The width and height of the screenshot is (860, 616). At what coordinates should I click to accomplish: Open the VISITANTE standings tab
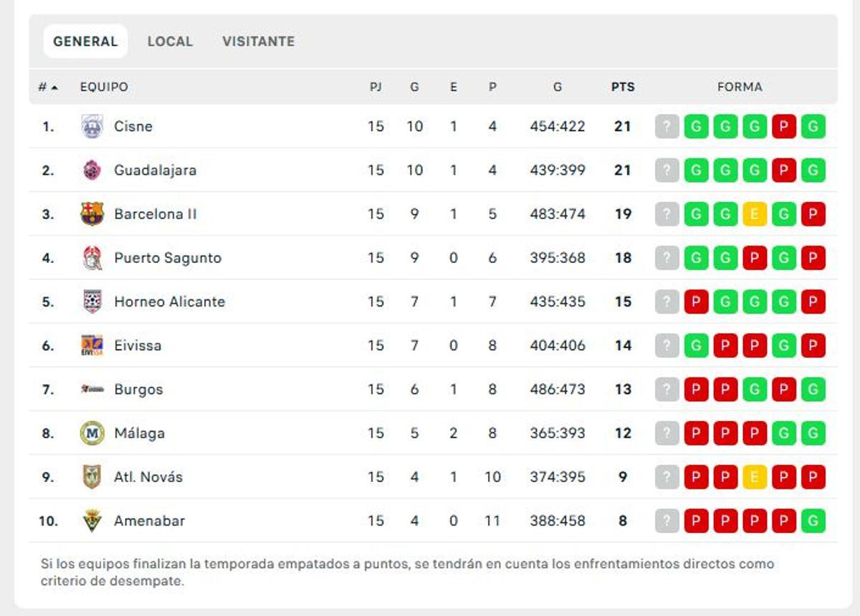click(259, 41)
